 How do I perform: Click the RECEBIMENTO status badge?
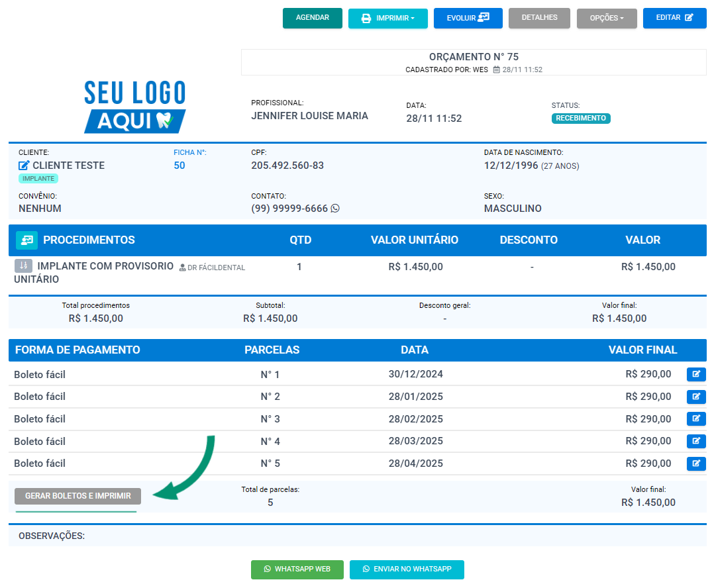(581, 119)
